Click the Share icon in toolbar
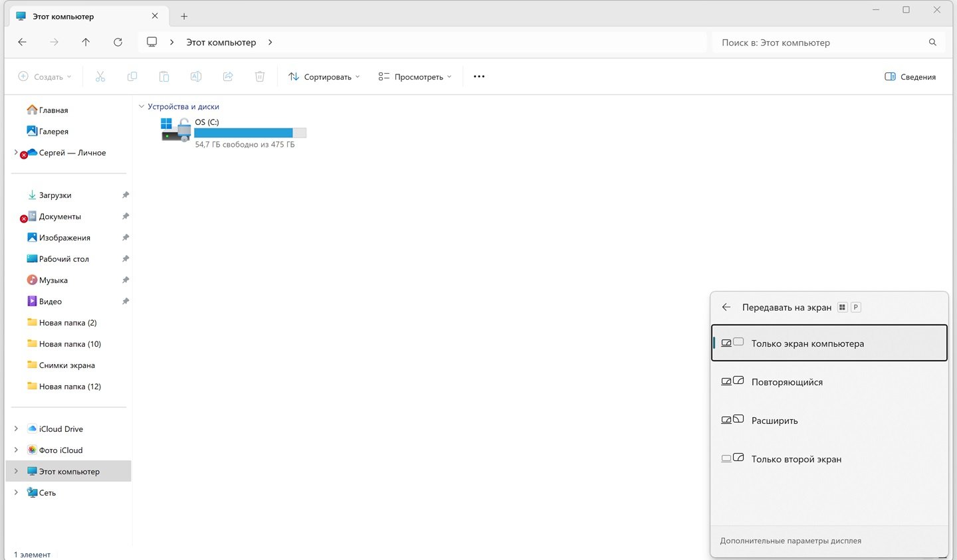The width and height of the screenshot is (957, 560). click(228, 76)
